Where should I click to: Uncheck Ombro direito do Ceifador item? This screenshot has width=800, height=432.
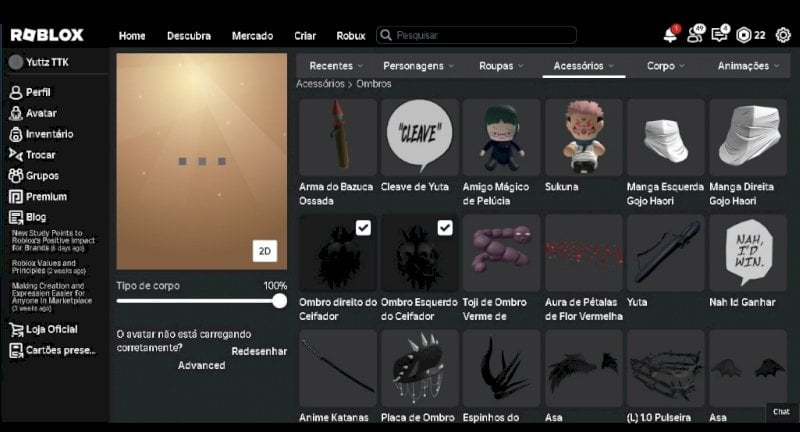click(363, 227)
